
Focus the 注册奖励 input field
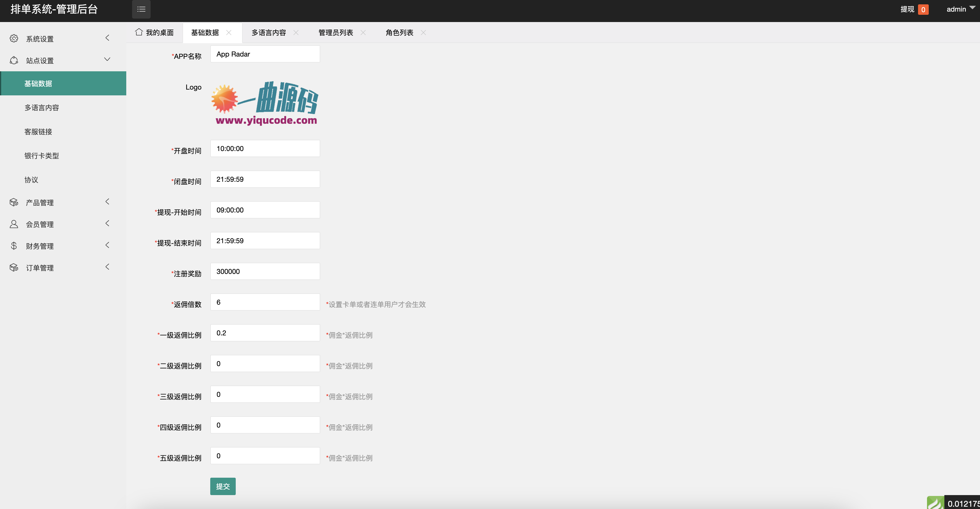265,271
